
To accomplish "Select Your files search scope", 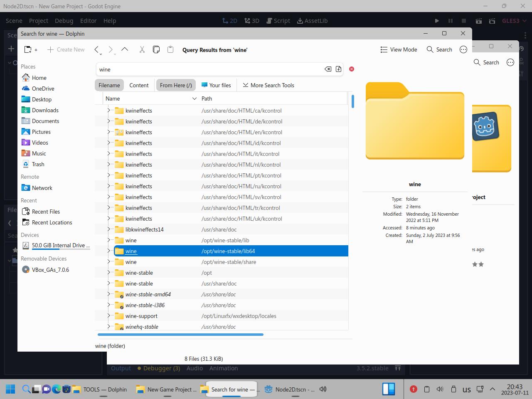I will point(216,85).
